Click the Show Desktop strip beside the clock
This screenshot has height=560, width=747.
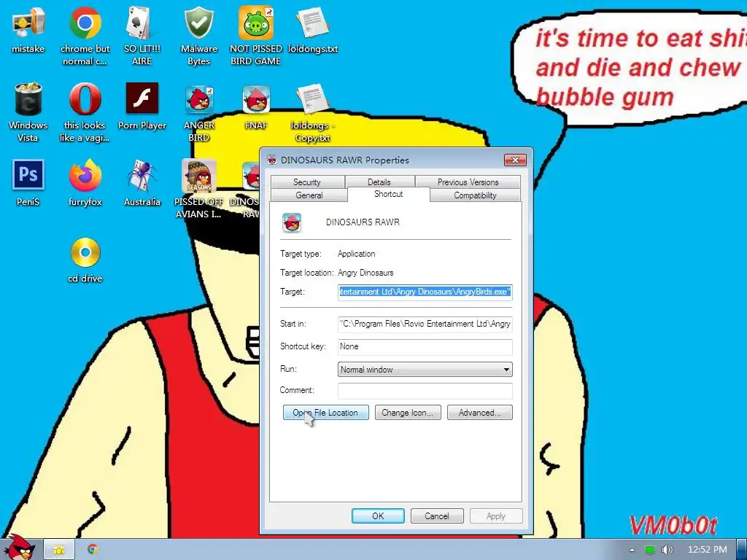point(742,550)
